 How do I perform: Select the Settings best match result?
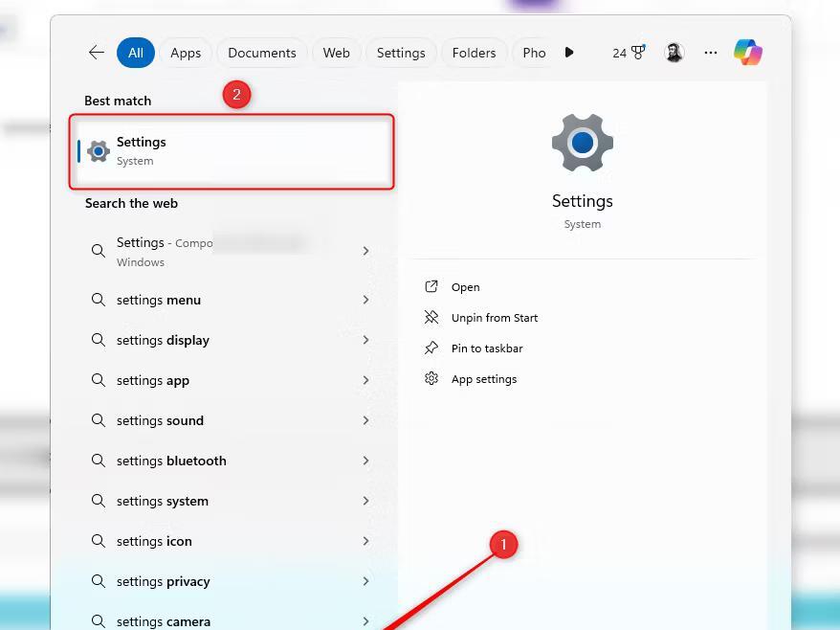pyautogui.click(x=232, y=151)
